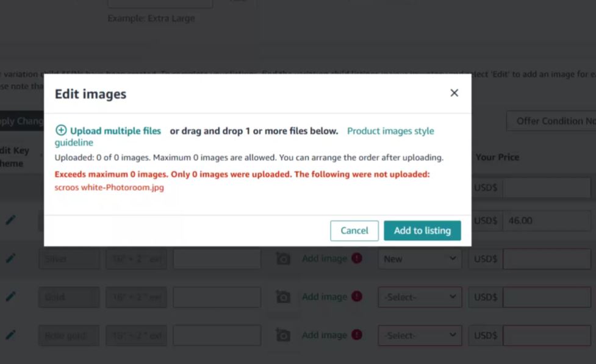Screen dimensions: 596x364
Task: Click the Offer Condition Note button
Action: click(x=551, y=121)
